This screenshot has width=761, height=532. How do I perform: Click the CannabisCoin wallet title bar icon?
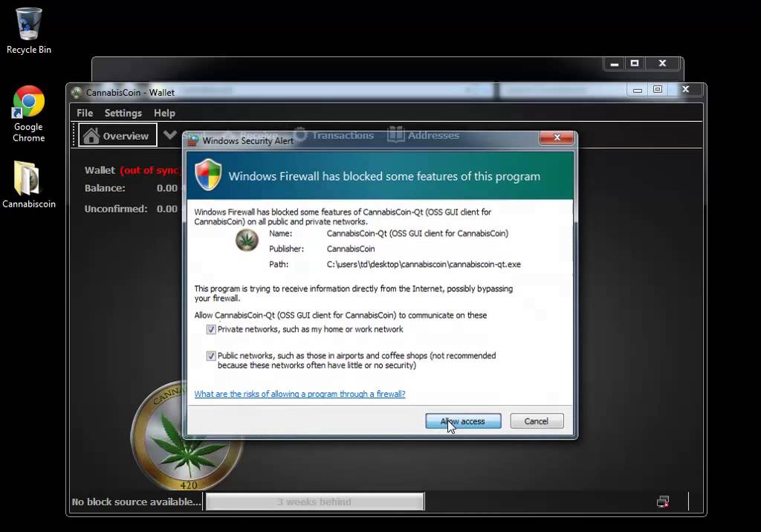pyautogui.click(x=77, y=92)
